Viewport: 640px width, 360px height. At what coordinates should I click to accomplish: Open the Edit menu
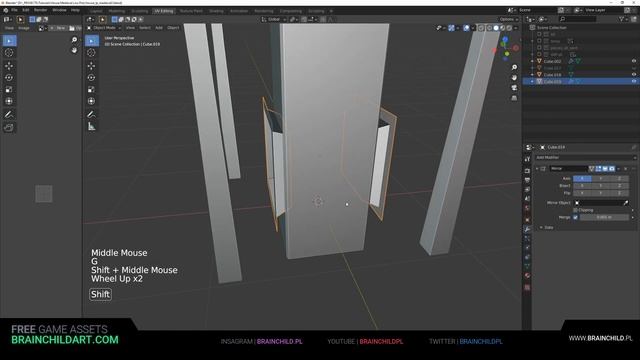click(26, 10)
